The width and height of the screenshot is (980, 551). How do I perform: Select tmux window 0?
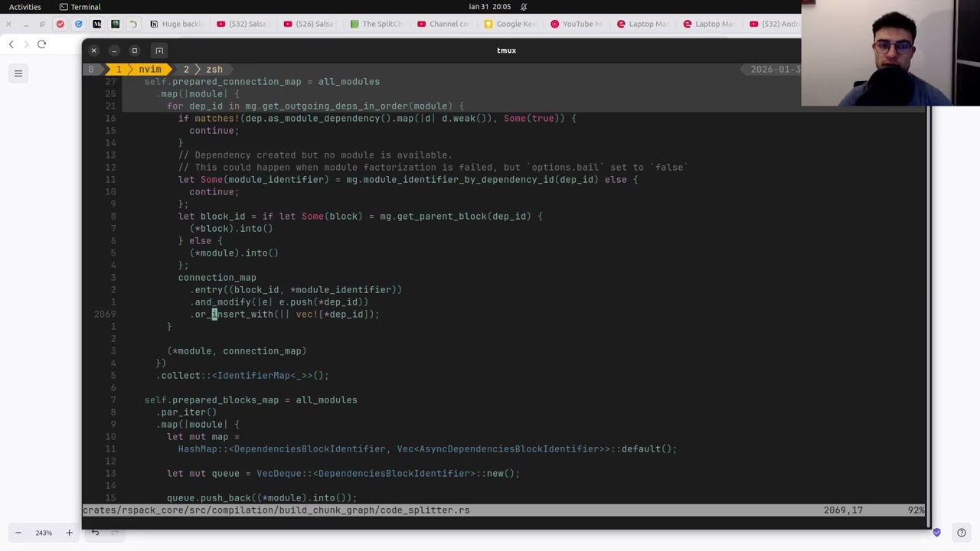90,70
